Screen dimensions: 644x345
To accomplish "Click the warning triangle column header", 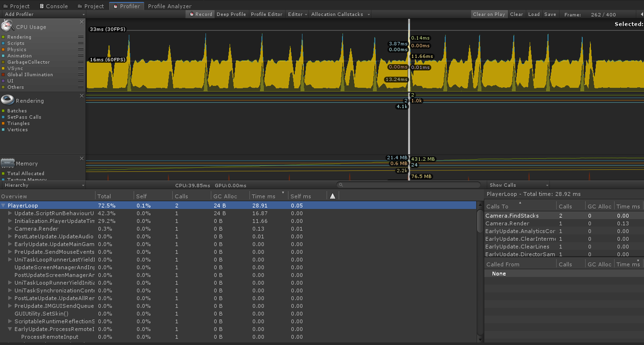I will click(332, 196).
